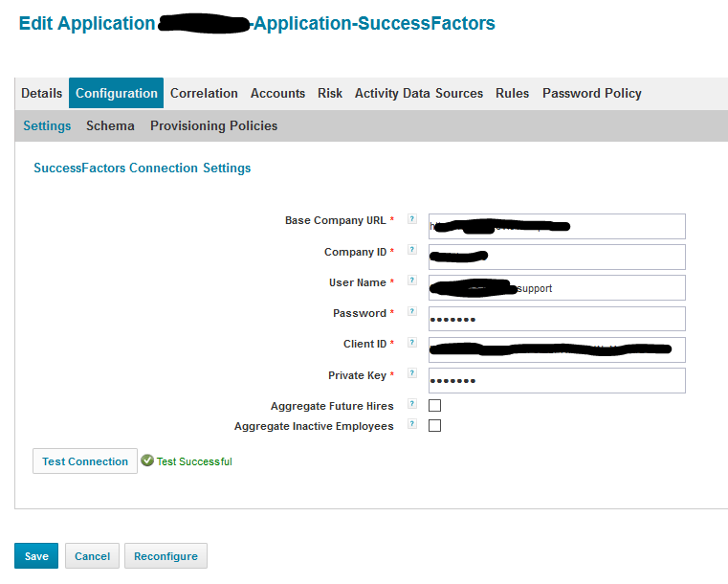Open help icon for Aggregate Future Hires
Image resolution: width=728 pixels, height=584 pixels.
tap(411, 403)
